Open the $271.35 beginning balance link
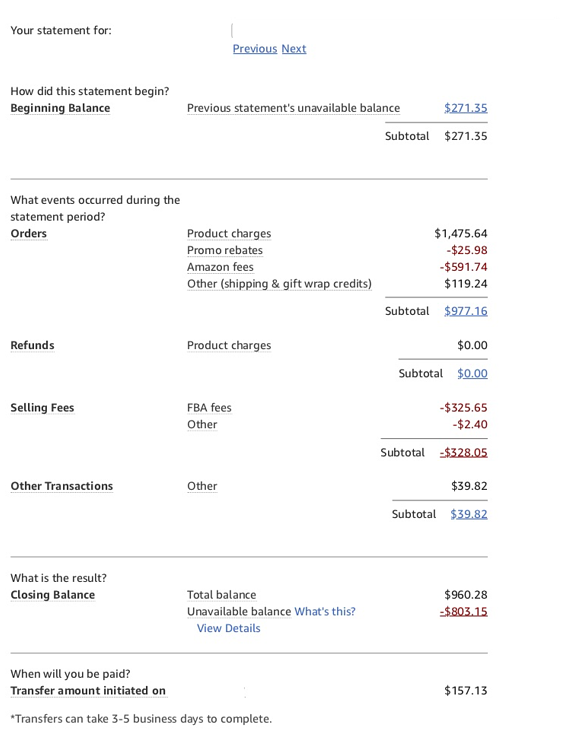 tap(466, 108)
